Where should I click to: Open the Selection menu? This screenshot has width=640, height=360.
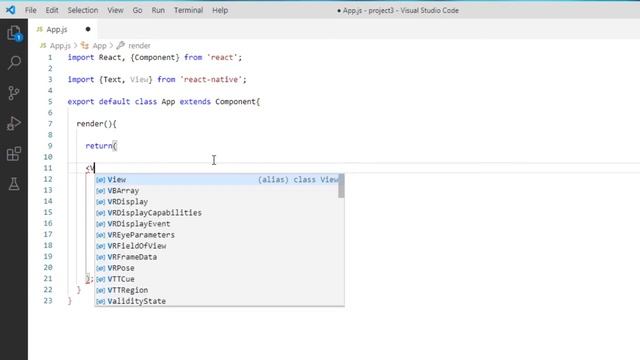[83, 10]
